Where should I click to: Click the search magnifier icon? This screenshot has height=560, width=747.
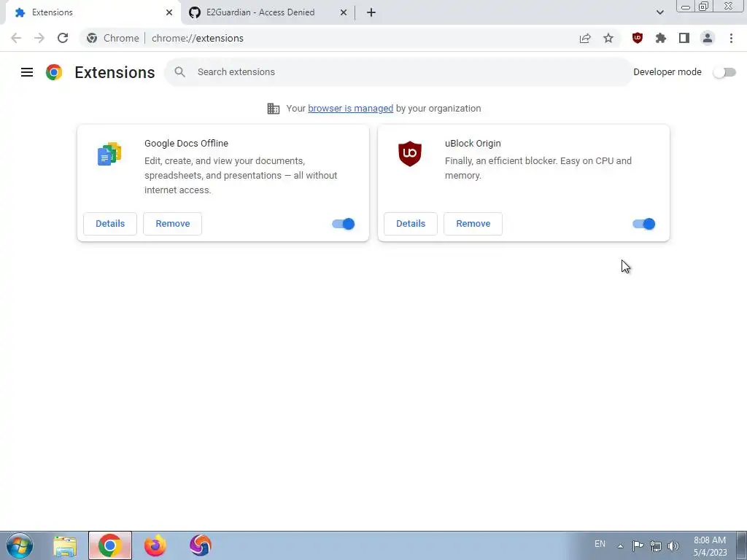coord(179,72)
